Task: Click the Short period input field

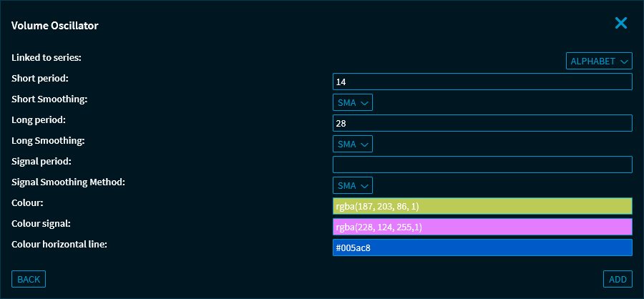Action: pos(482,82)
